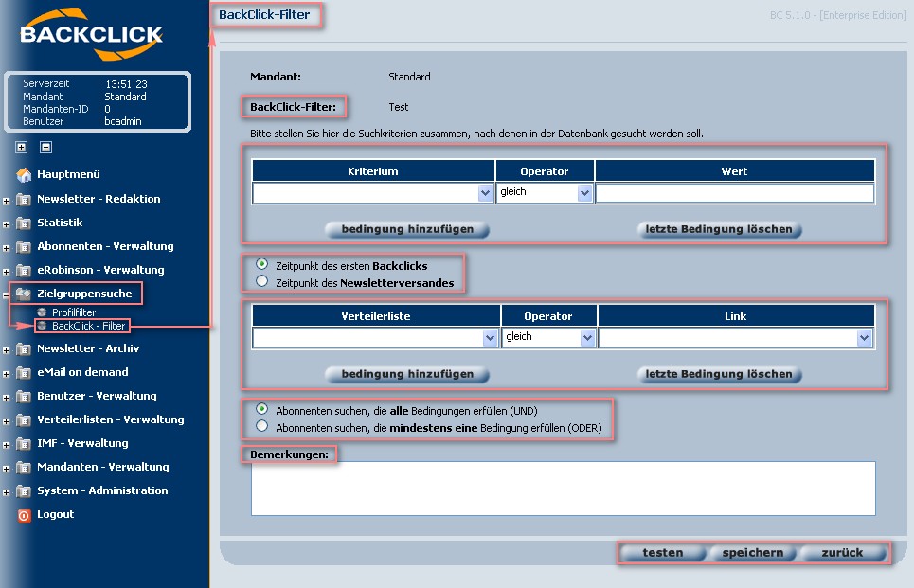This screenshot has height=588, width=914.
Task: Click the collapse-all minus icon
Action: [46, 147]
